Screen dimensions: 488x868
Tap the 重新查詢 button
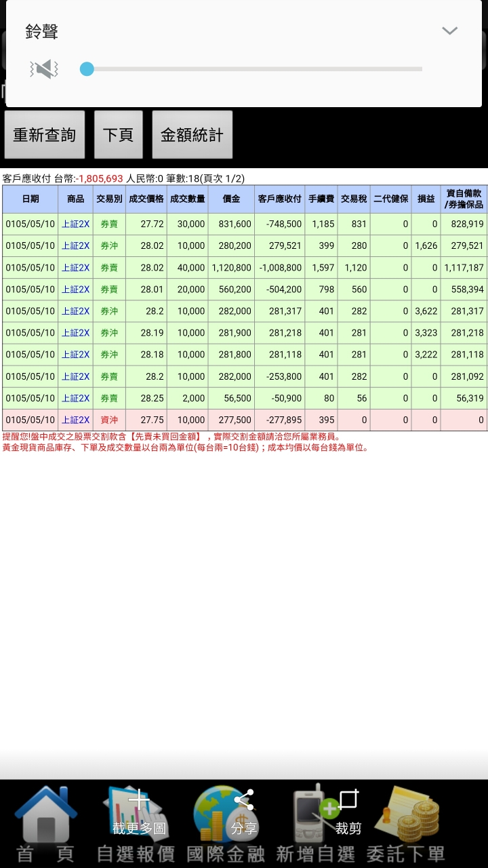click(45, 134)
